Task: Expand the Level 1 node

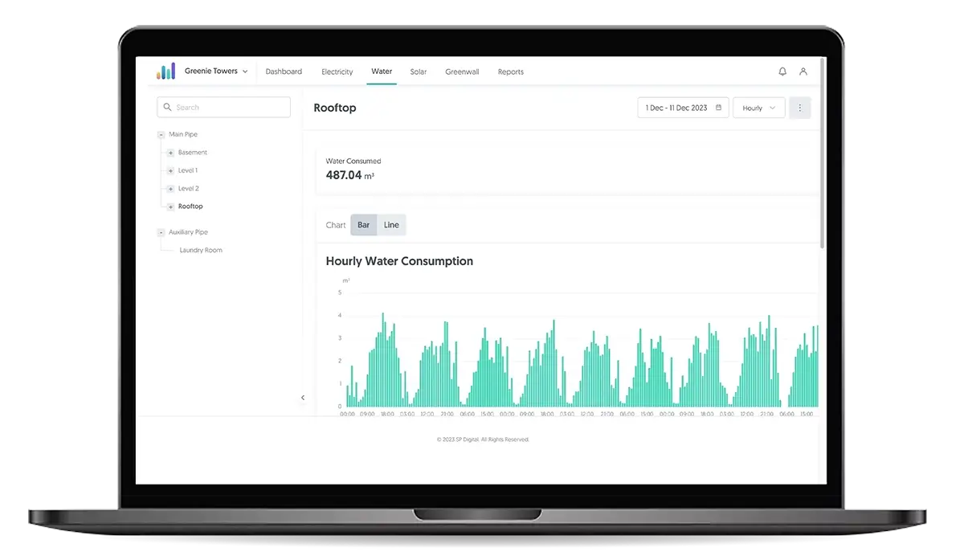Action: pyautogui.click(x=170, y=170)
